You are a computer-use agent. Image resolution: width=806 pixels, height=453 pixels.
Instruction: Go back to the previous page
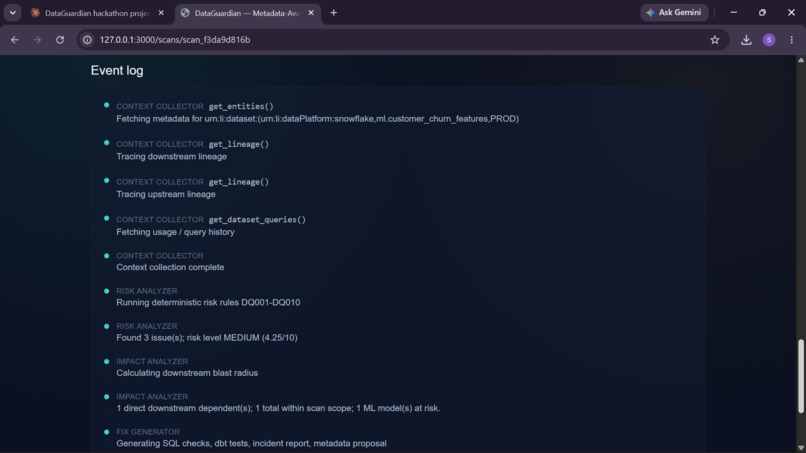[x=14, y=40]
